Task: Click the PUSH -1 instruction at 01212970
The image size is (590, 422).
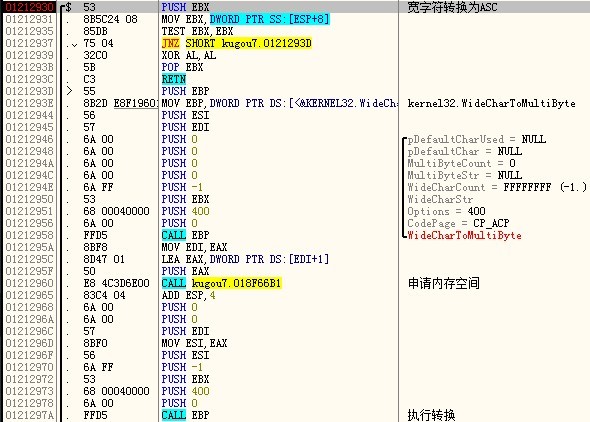Action: click(182, 367)
